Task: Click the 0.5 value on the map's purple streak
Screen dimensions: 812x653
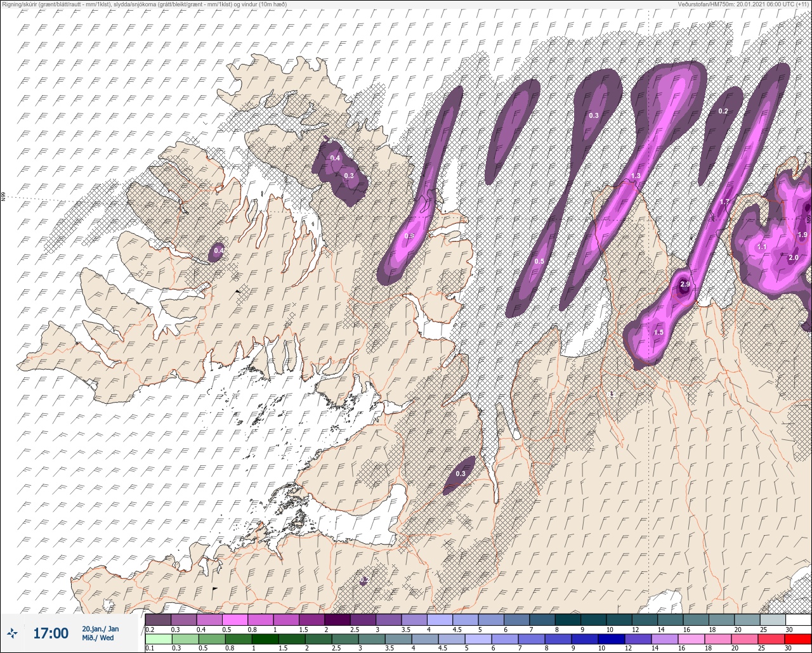Action: tap(539, 262)
